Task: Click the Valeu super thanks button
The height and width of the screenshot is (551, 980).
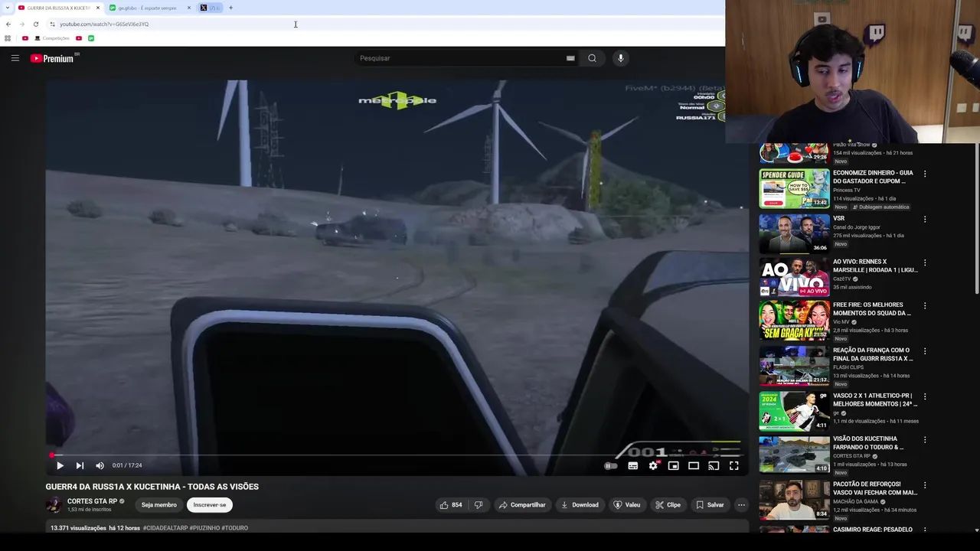Action: point(627,505)
